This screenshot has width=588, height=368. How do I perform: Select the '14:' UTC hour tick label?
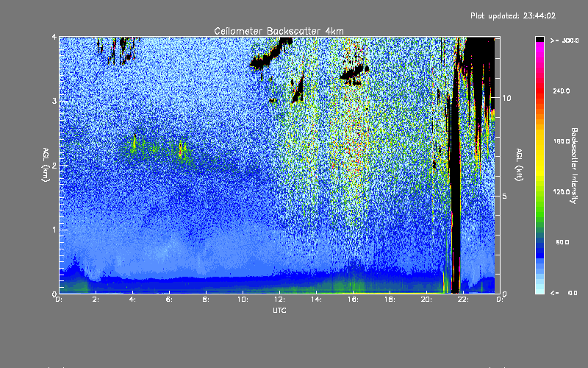(316, 300)
